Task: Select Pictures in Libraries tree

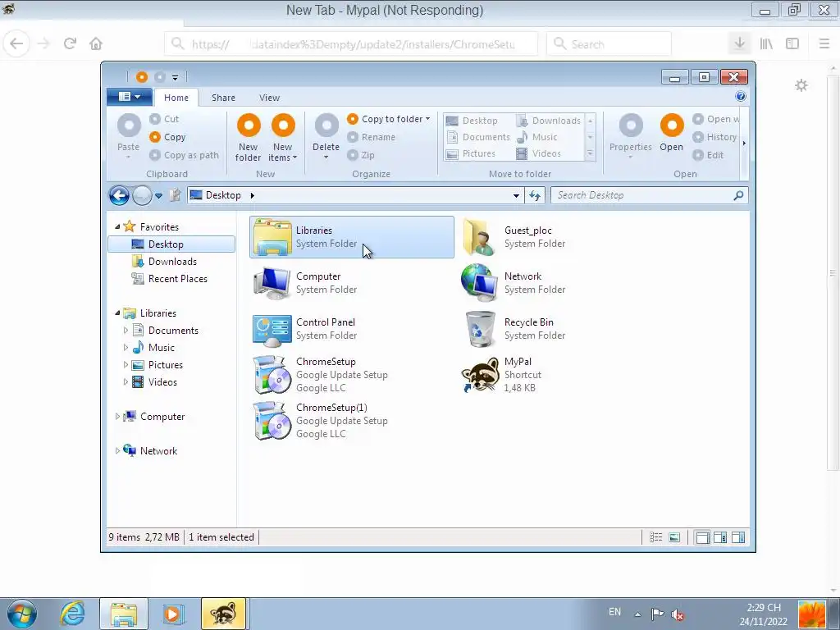Action: (x=158, y=365)
